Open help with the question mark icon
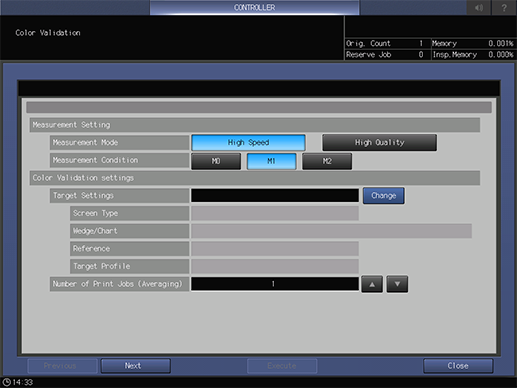 click(x=504, y=7)
